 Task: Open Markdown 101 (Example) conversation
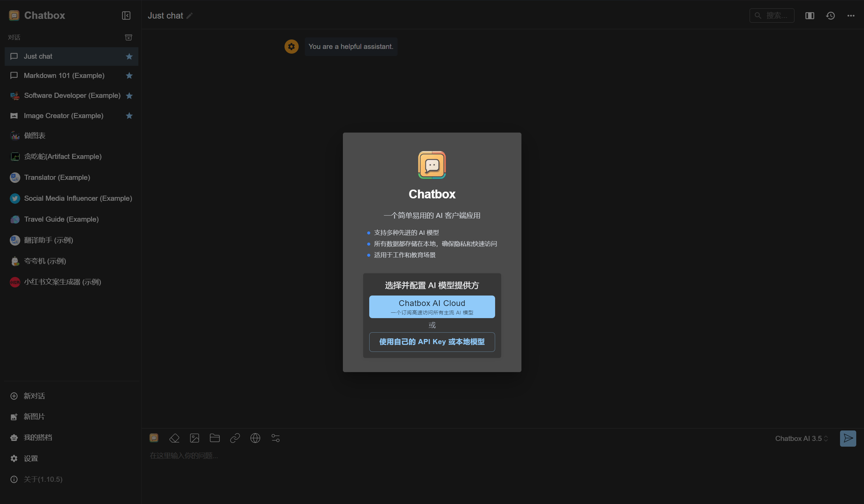[71, 76]
